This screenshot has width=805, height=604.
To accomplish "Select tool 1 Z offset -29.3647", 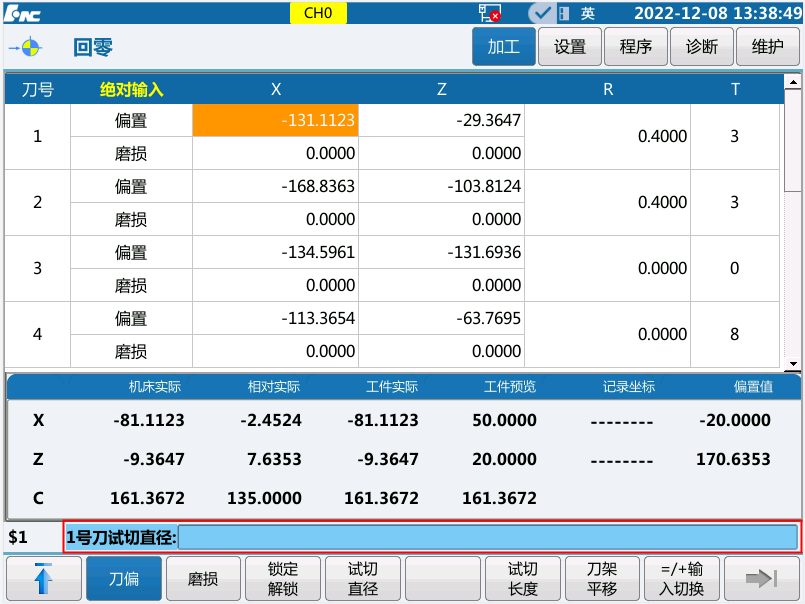I will pos(442,120).
